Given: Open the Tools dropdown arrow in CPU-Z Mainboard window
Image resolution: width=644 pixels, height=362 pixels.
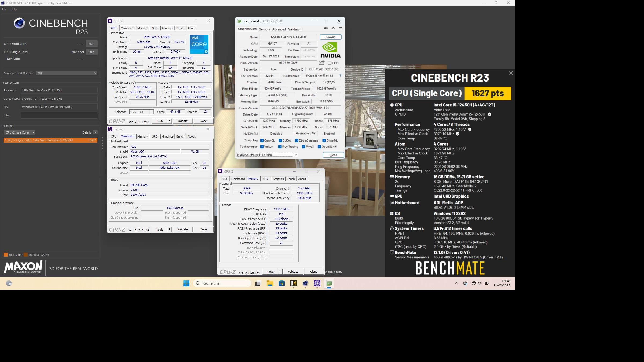Looking at the screenshot, I should click(x=169, y=229).
